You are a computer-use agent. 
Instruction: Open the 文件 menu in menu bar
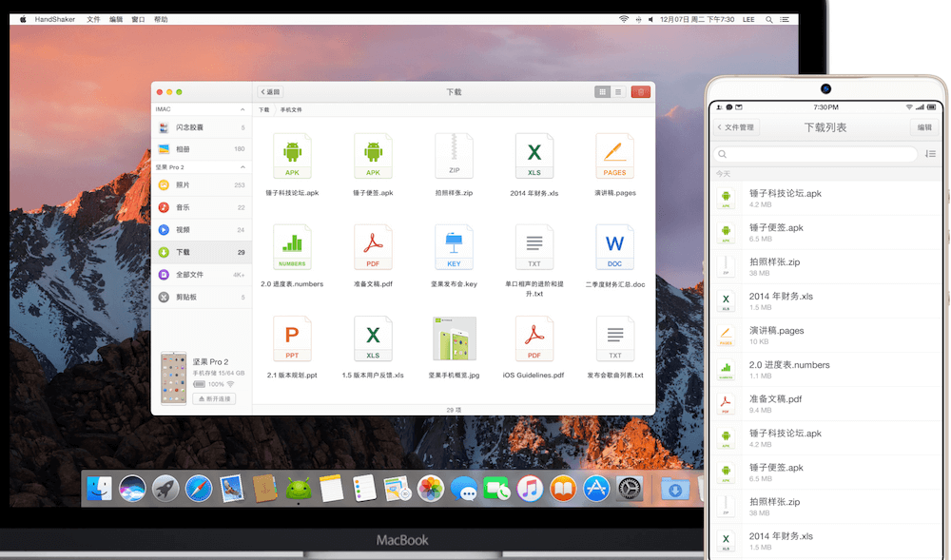coord(93,19)
